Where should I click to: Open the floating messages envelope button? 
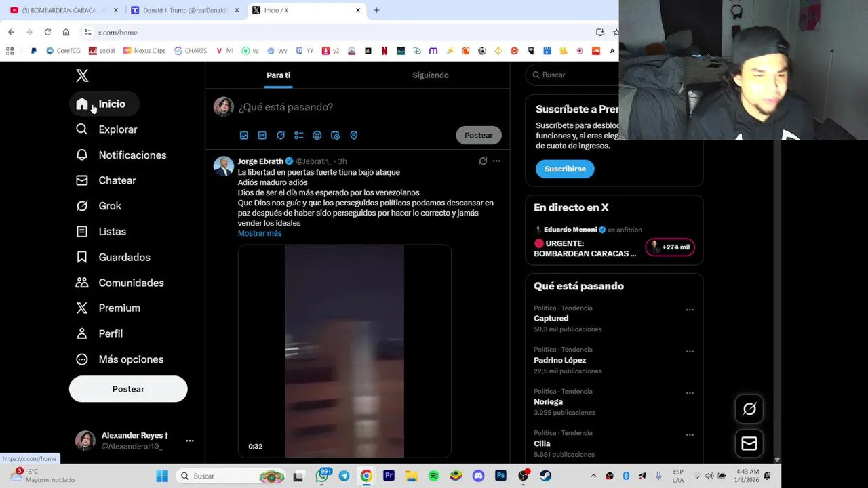(749, 443)
